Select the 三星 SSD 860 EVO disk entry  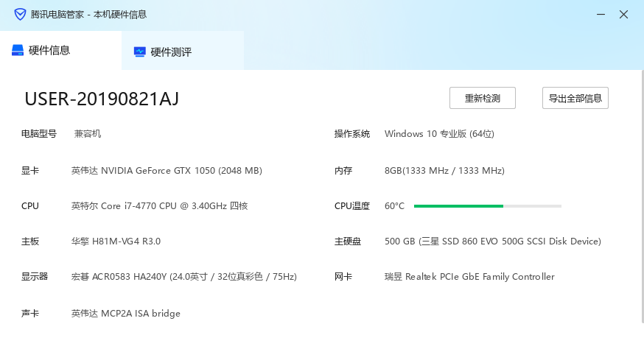493,242
